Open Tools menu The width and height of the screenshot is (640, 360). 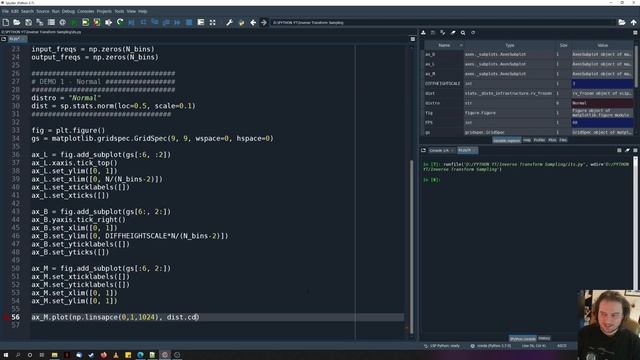coord(119,11)
